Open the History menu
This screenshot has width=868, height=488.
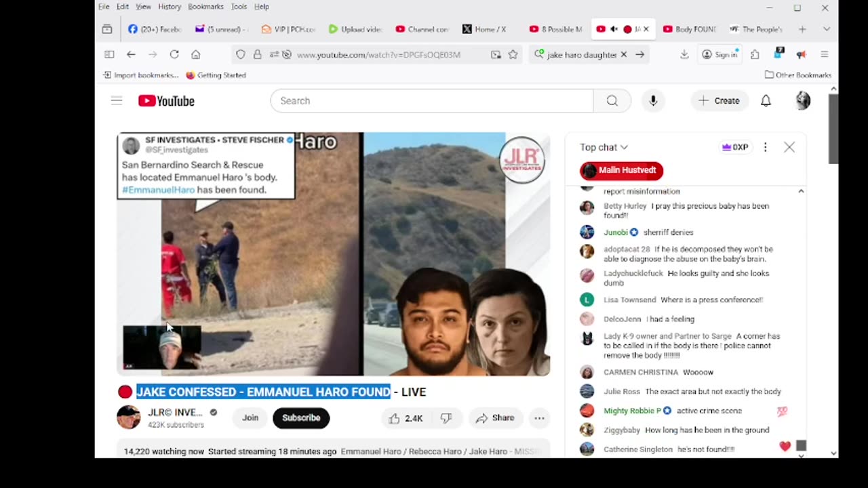pyautogui.click(x=170, y=7)
